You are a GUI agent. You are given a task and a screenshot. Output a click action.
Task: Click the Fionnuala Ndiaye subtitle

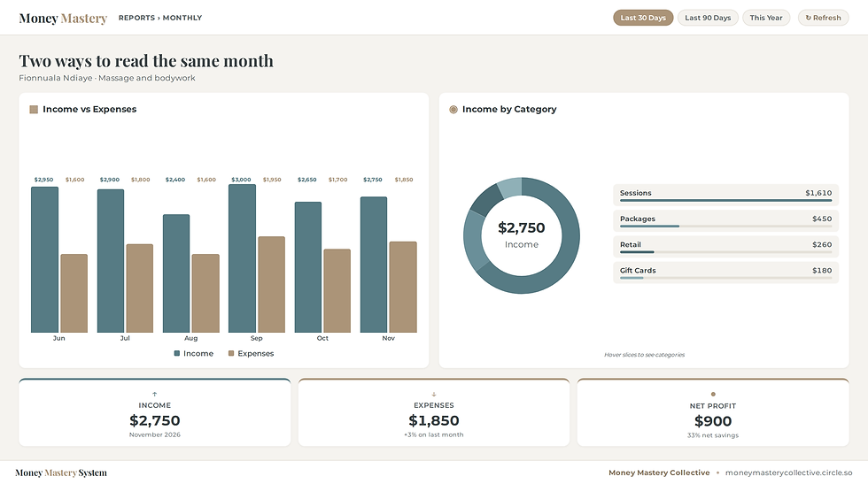click(x=107, y=78)
